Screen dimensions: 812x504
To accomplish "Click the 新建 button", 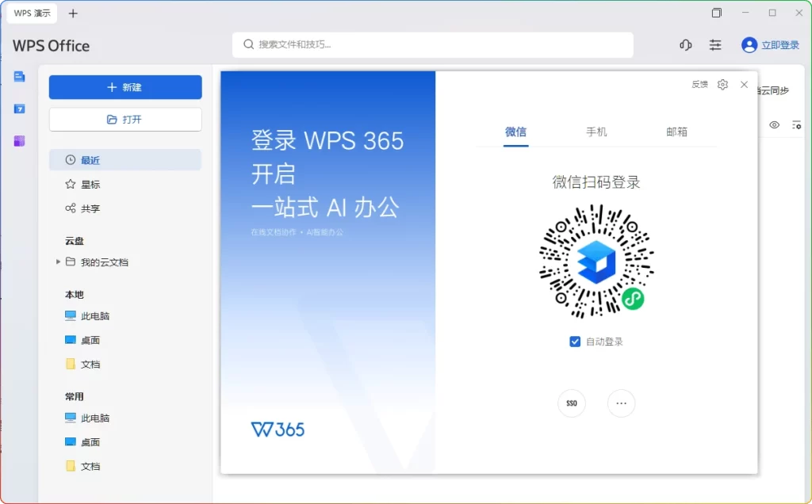I will coord(124,86).
